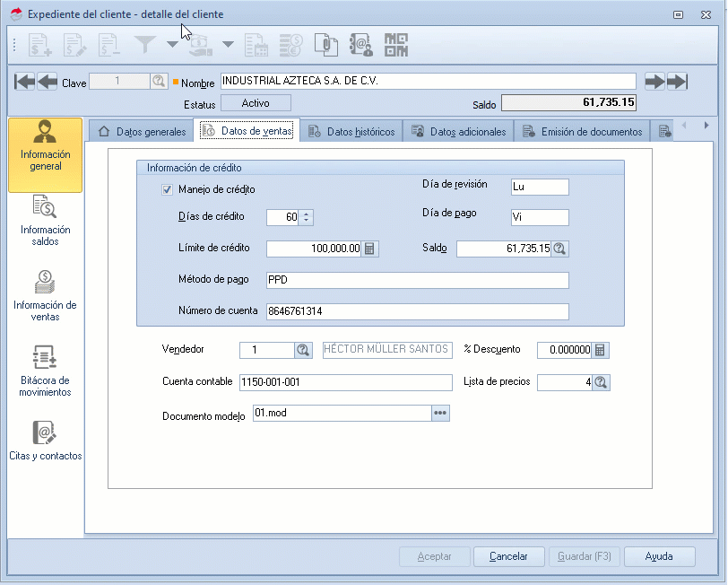This screenshot has width=728, height=585.
Task: Open Bitácora de movimientos sidebar icon
Action: tap(46, 371)
